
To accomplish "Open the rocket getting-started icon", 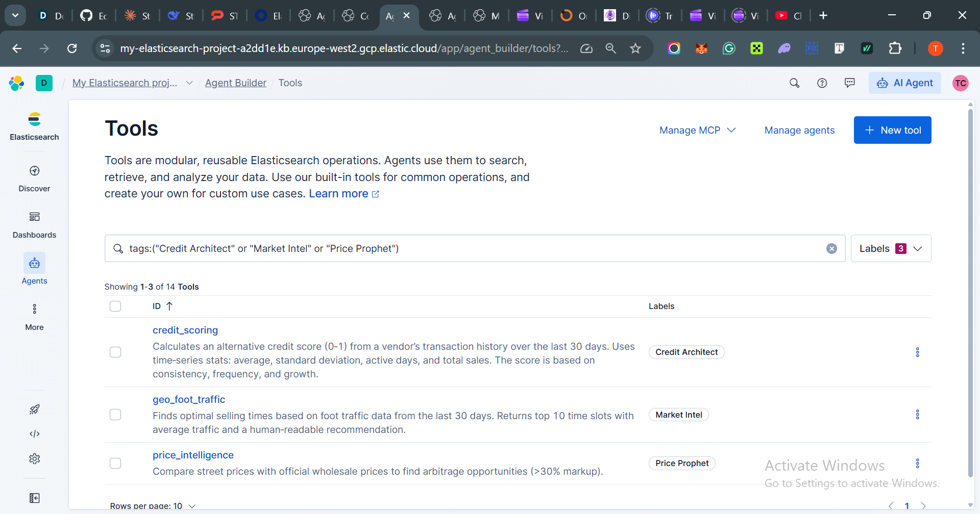I will coord(35,409).
